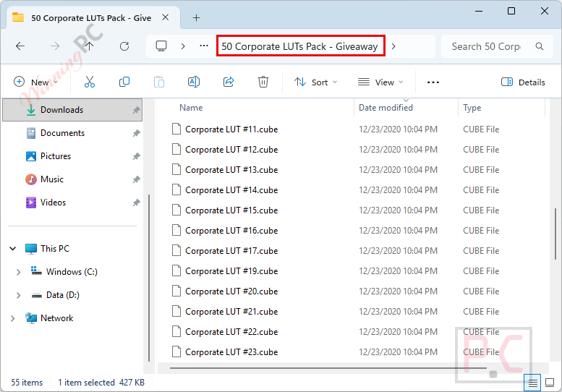The width and height of the screenshot is (562, 392).
Task: Click the navigation pane scrollbar
Action: click(x=149, y=278)
